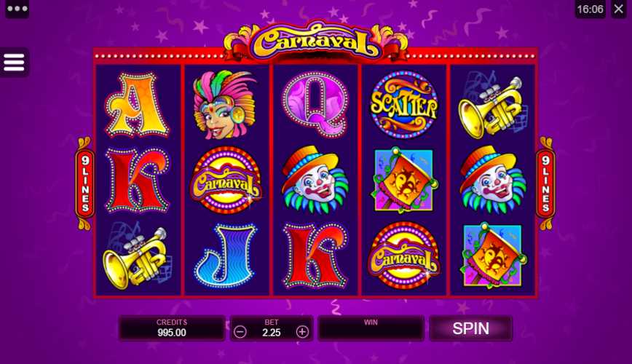Click the SPIN button
Image resolution: width=632 pixels, height=364 pixels.
click(471, 328)
